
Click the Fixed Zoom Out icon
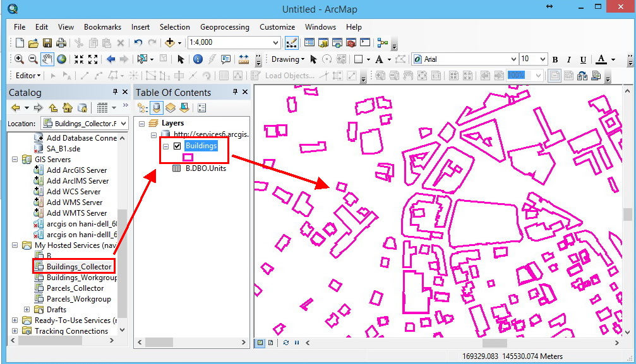[x=92, y=59]
